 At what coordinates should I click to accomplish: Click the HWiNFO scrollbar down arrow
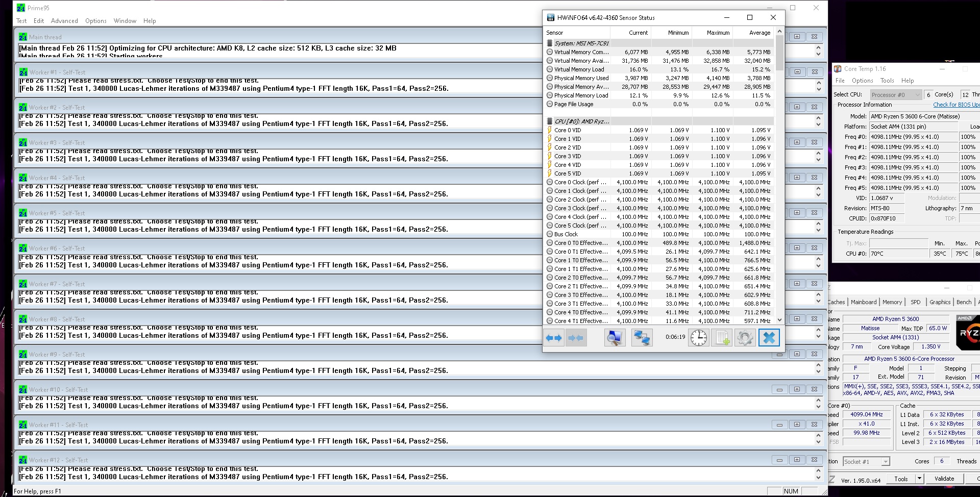[x=779, y=320]
